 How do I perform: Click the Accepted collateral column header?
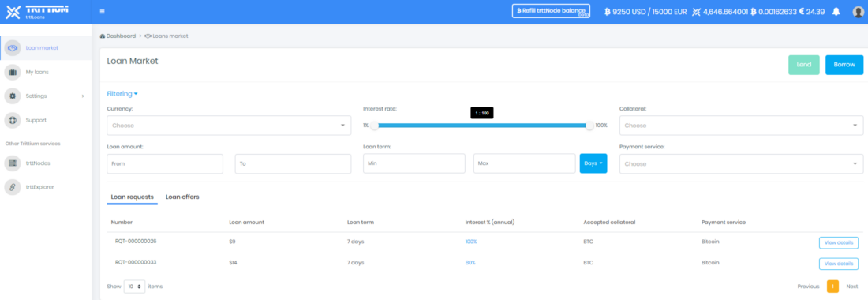pos(609,223)
